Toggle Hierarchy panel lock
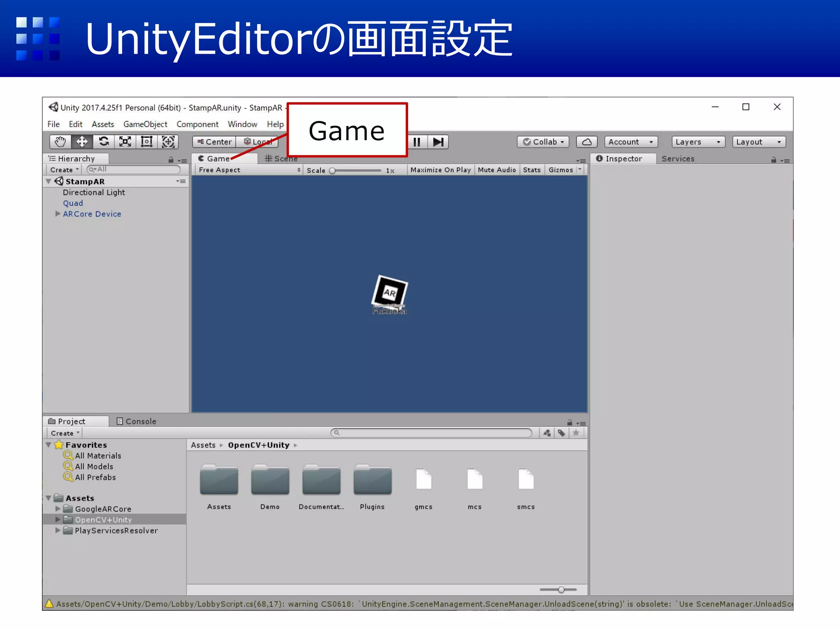This screenshot has height=630, width=840. (x=171, y=160)
